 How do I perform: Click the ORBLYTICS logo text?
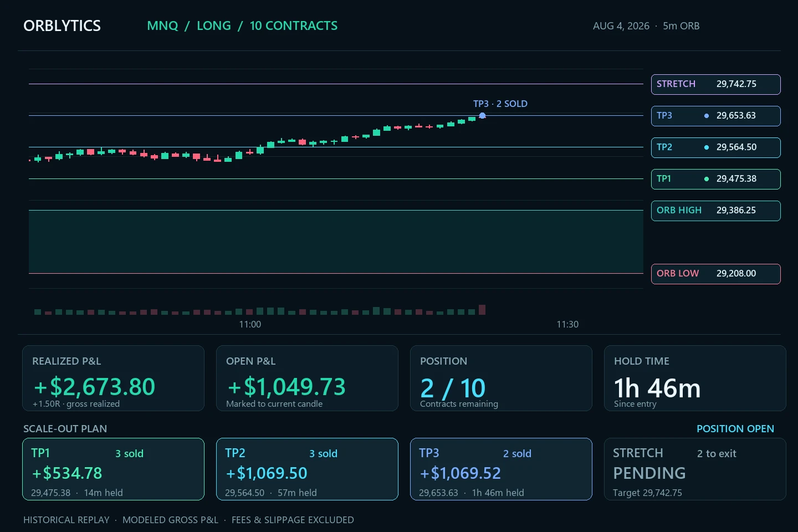pos(62,26)
